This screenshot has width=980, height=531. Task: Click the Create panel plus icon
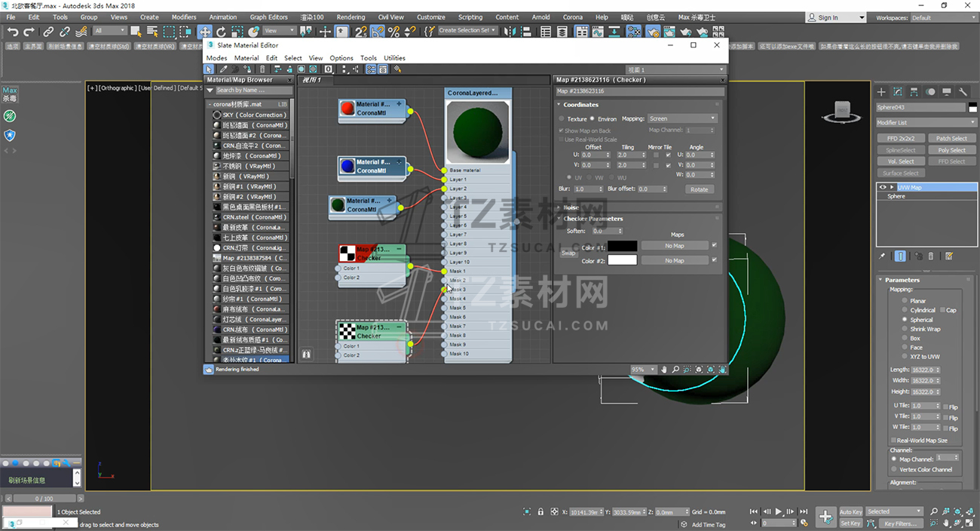point(880,92)
